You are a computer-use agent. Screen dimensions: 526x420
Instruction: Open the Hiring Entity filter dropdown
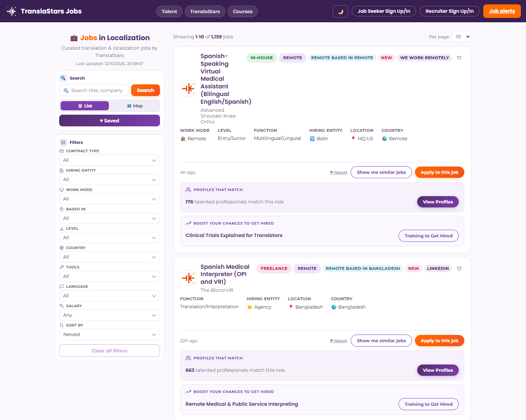[110, 180]
